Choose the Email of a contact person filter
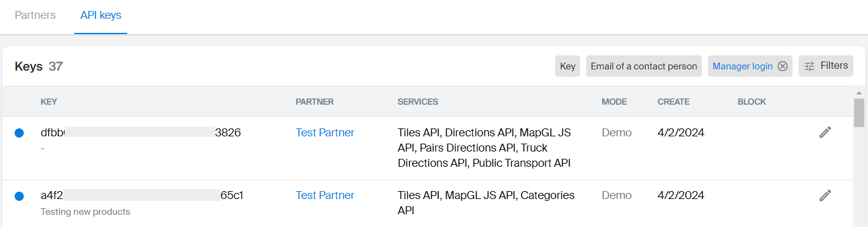 (644, 66)
